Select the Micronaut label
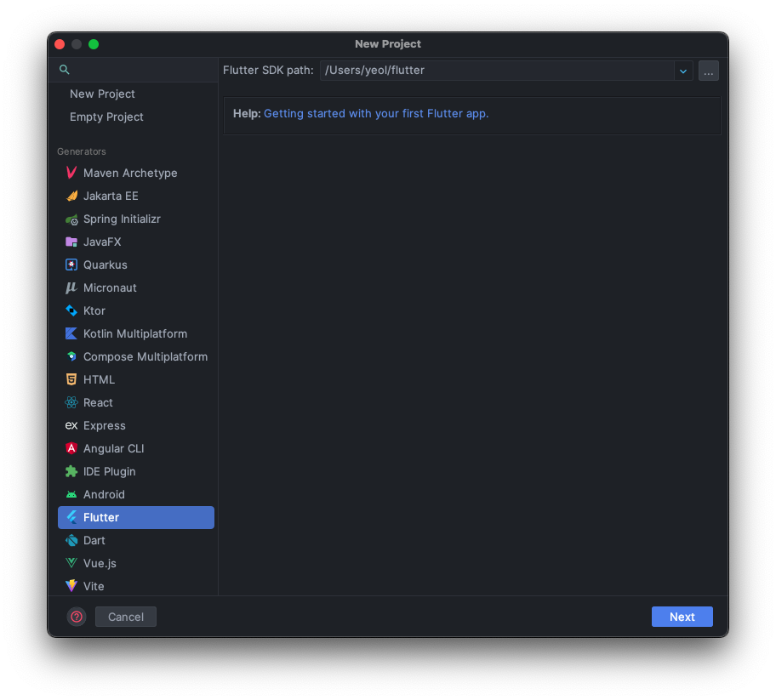 [x=110, y=288]
